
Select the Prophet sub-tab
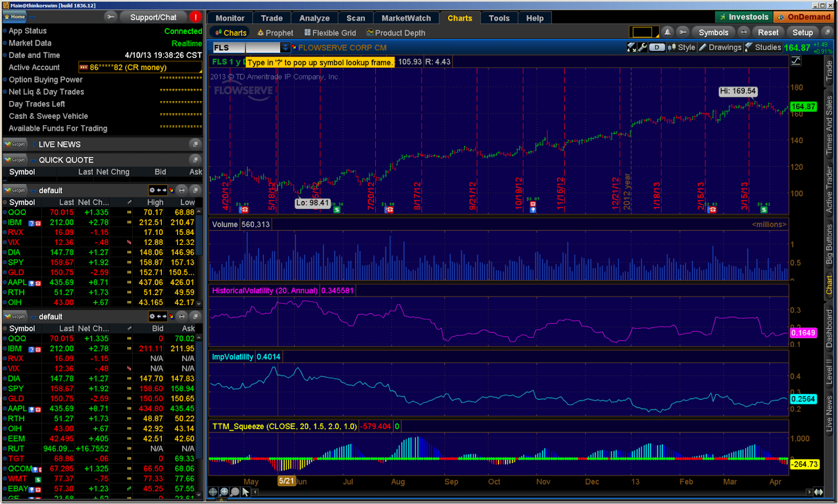pos(275,32)
